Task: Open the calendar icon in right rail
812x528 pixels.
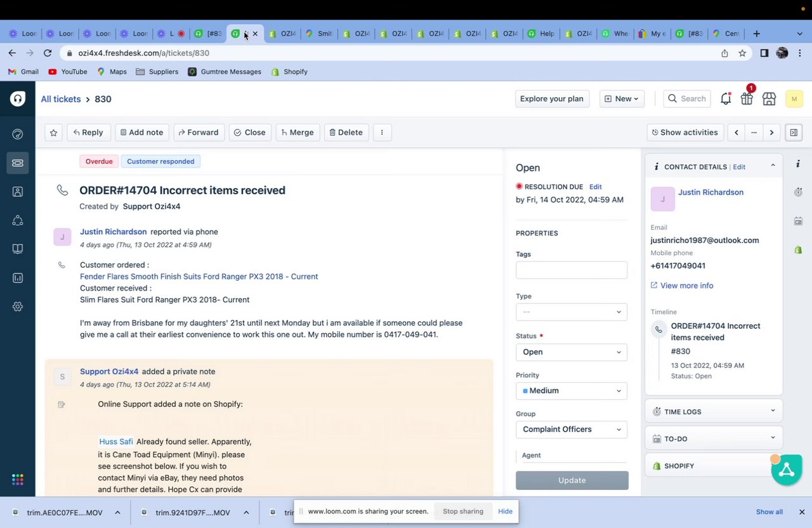Action: click(798, 221)
